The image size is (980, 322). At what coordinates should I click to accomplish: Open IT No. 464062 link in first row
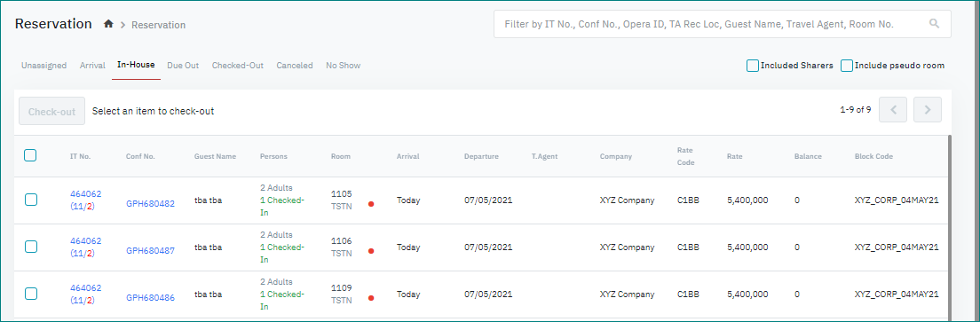(x=85, y=193)
